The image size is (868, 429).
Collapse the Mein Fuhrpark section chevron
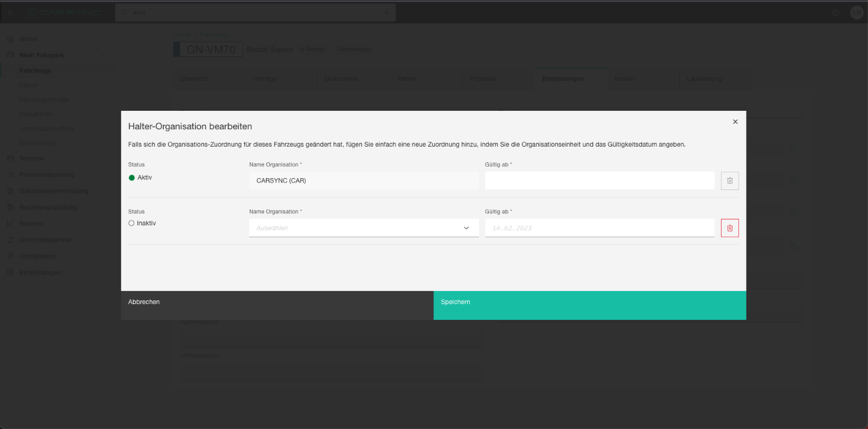(104, 55)
